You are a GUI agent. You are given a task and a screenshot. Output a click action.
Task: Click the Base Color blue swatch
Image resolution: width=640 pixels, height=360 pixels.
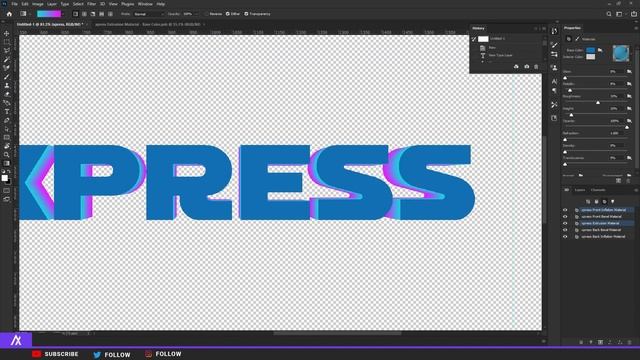(x=591, y=50)
